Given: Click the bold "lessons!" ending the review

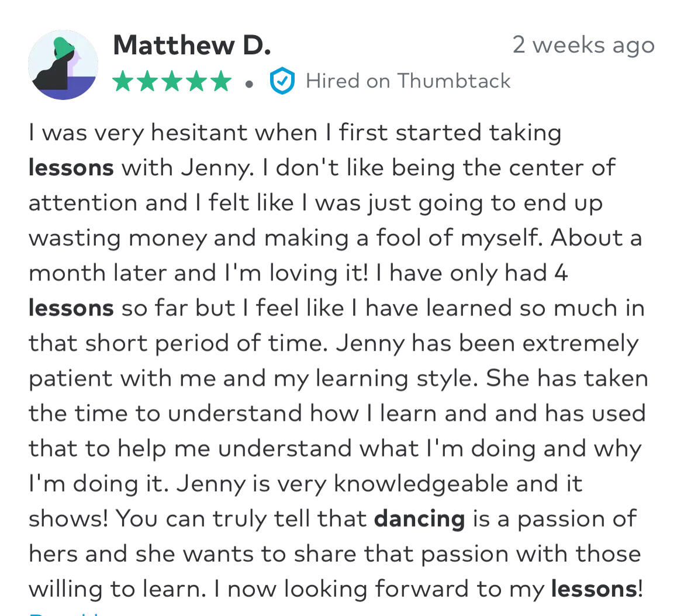Looking at the screenshot, I should [x=597, y=589].
